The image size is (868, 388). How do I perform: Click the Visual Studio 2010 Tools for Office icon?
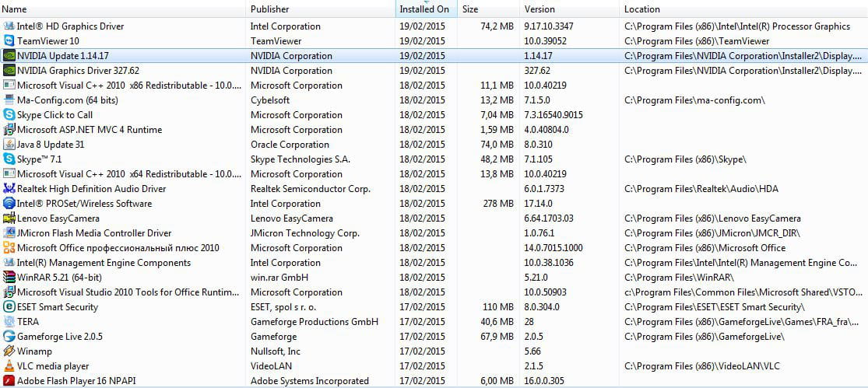coord(9,292)
